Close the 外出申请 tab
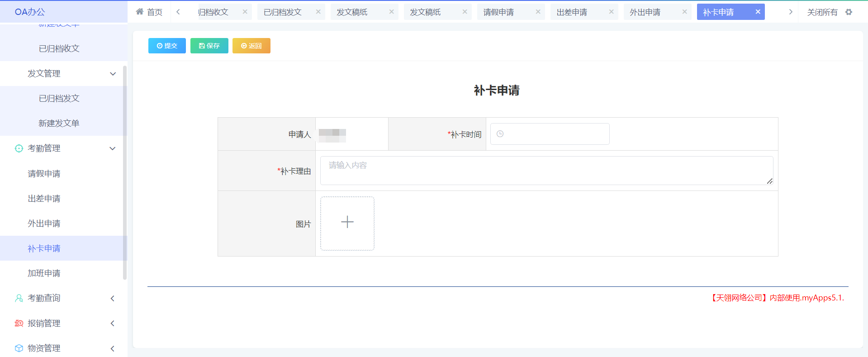The image size is (868, 357). [684, 12]
